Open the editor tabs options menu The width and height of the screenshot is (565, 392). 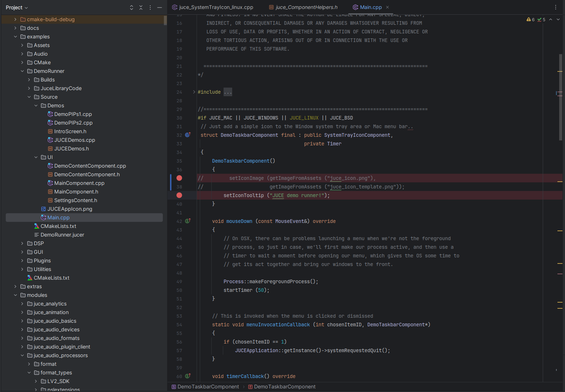(556, 7)
